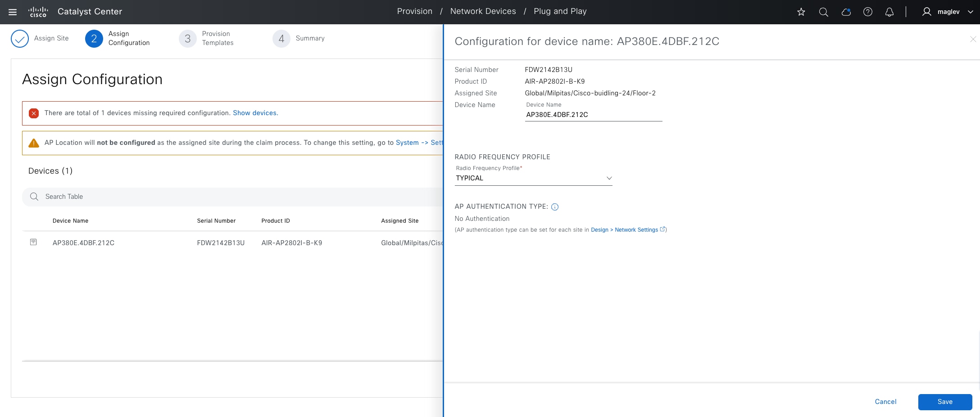Click the Search Table field
This screenshot has height=417, width=980.
[225, 197]
